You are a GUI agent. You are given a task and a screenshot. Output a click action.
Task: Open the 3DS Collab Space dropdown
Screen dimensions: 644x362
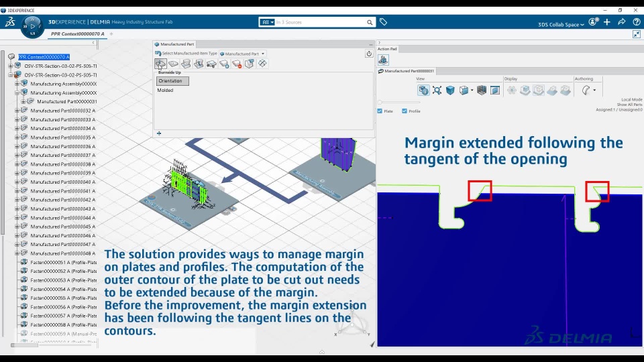[561, 25]
